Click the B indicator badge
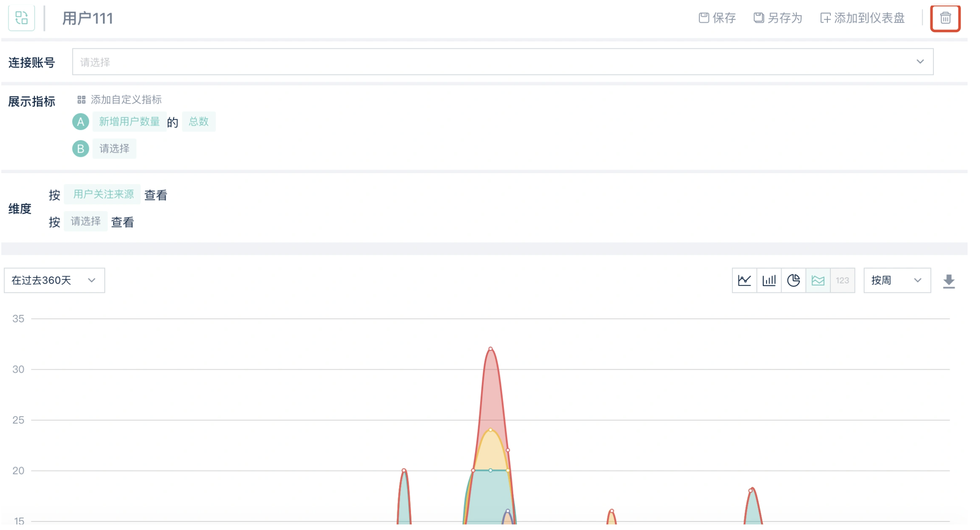This screenshot has width=980, height=530. [81, 149]
